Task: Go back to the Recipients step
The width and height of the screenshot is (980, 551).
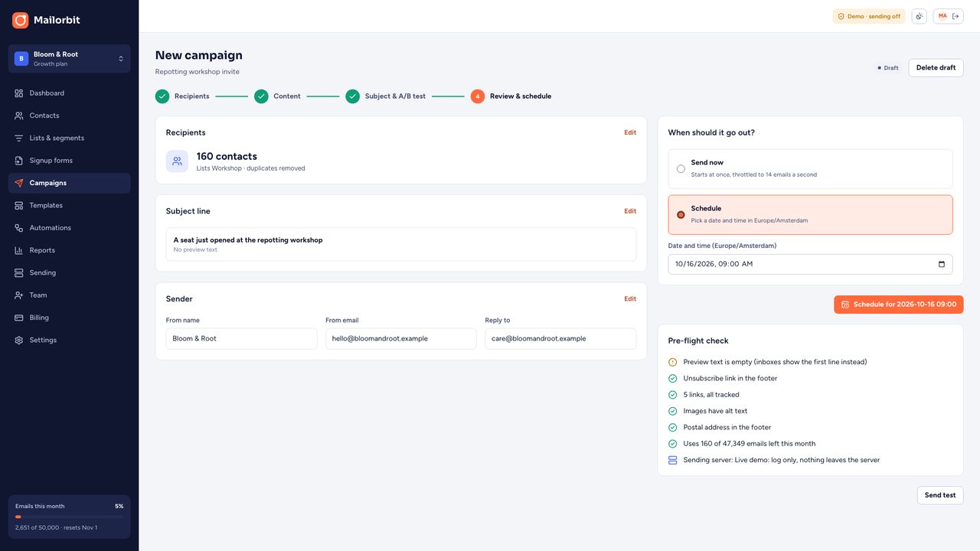Action: (182, 96)
